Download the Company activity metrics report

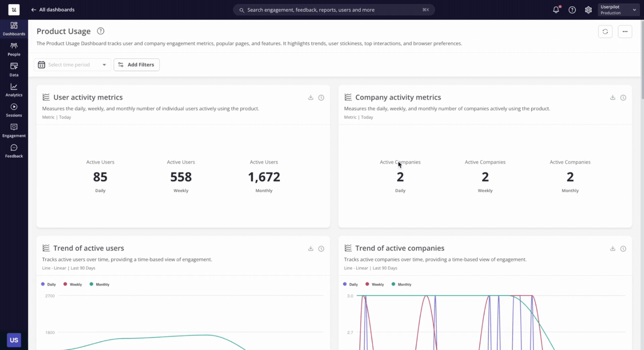click(x=613, y=97)
